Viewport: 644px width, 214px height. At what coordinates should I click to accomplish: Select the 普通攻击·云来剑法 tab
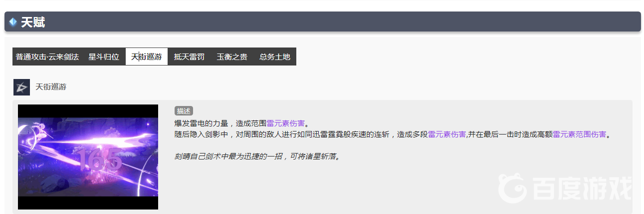tap(47, 56)
